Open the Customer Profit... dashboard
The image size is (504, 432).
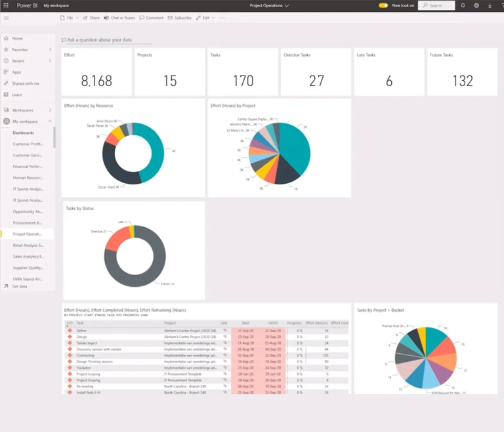28,144
